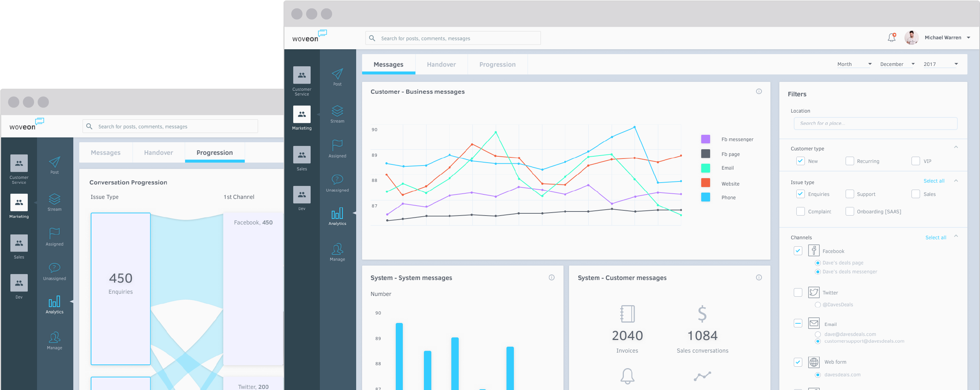Click Select all for Channels
The height and width of the screenshot is (390, 980).
coord(936,237)
